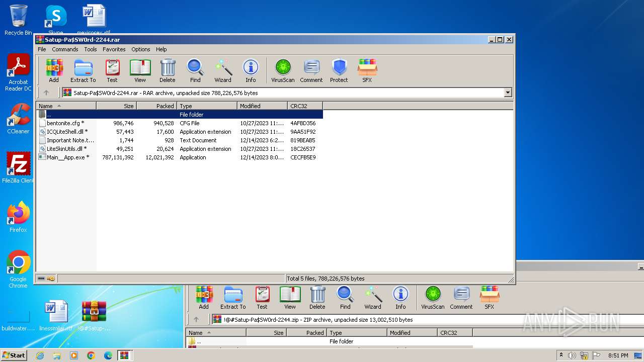
Task: Click Add icon in background ZIP window
Action: click(204, 298)
